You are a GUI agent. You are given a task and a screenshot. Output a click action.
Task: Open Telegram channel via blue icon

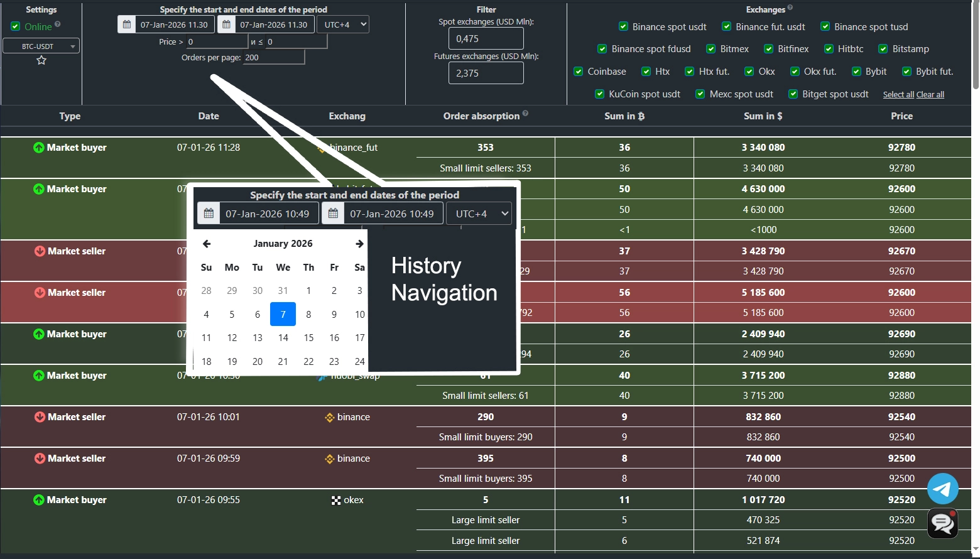(x=943, y=489)
